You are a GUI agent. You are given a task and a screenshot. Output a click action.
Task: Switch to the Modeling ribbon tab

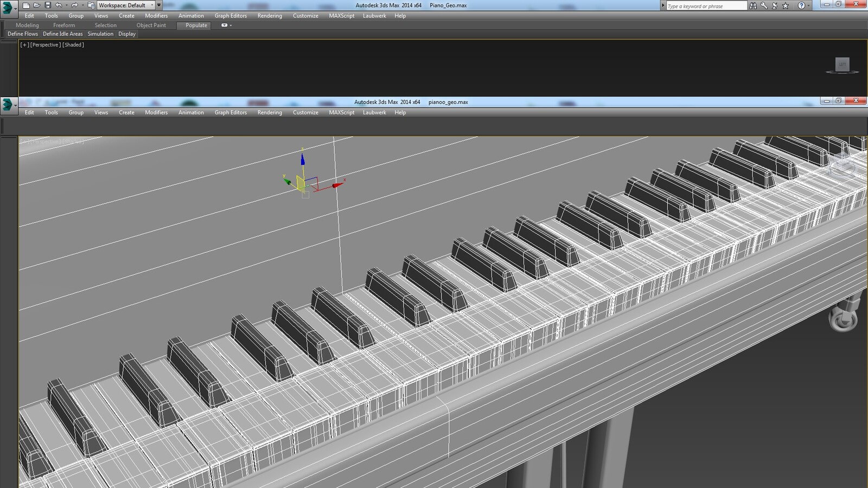[27, 25]
